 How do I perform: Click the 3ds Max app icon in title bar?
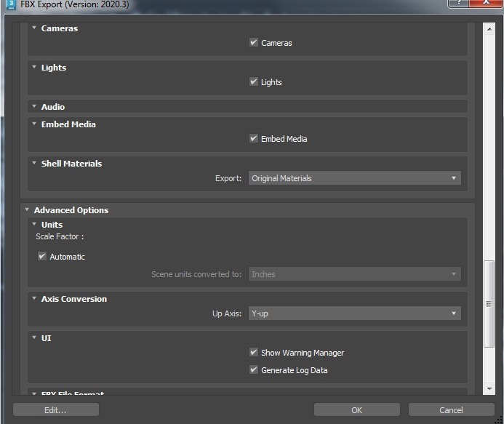coord(11,4)
